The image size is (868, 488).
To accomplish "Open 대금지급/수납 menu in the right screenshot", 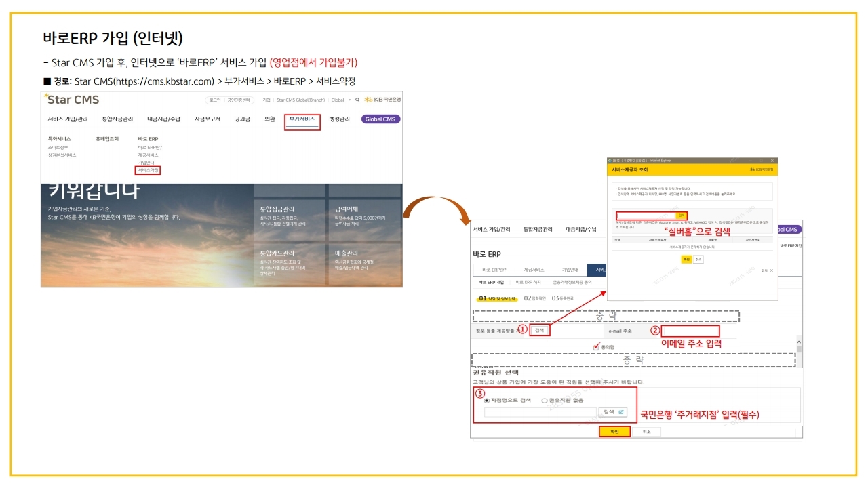I will [581, 230].
